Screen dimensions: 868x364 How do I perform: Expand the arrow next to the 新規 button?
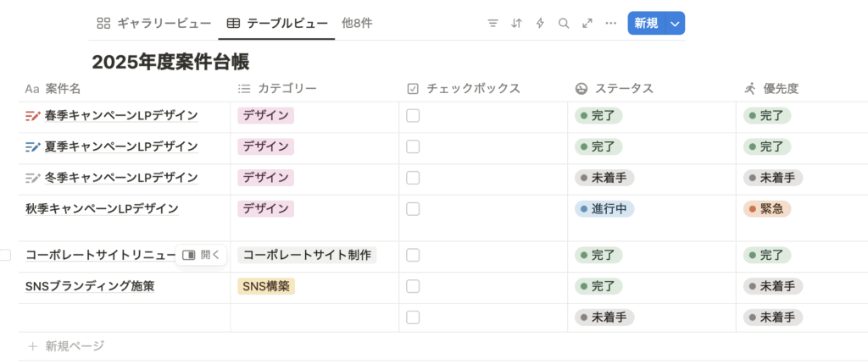[x=675, y=24]
